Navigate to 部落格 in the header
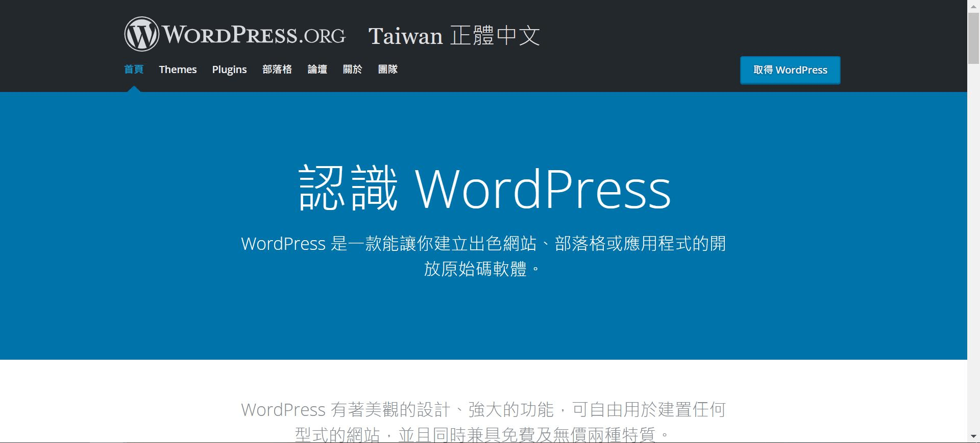The width and height of the screenshot is (980, 443). point(277,69)
